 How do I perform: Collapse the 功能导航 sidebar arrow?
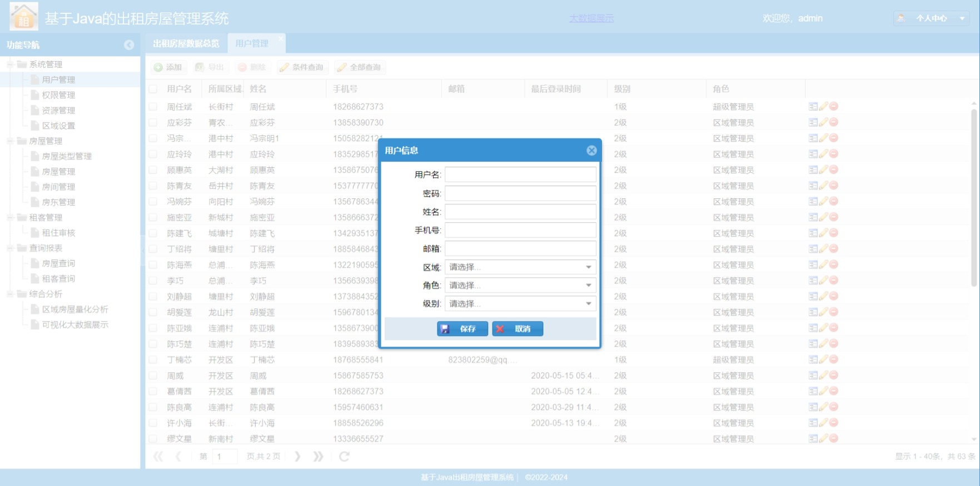[129, 45]
